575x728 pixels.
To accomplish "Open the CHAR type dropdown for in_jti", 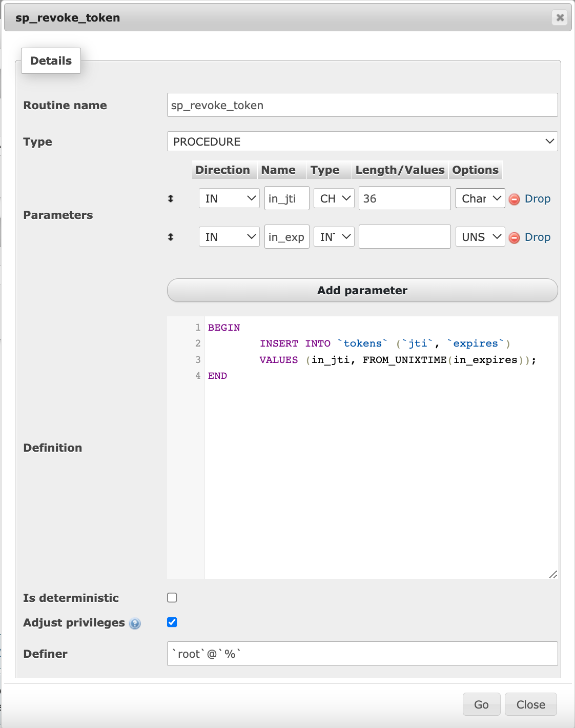I will (333, 198).
